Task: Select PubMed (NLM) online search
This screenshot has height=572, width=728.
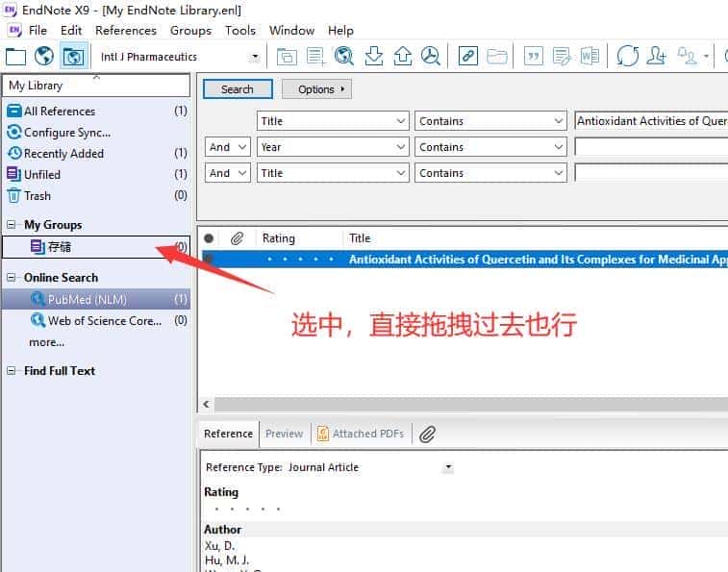Action: click(96, 300)
